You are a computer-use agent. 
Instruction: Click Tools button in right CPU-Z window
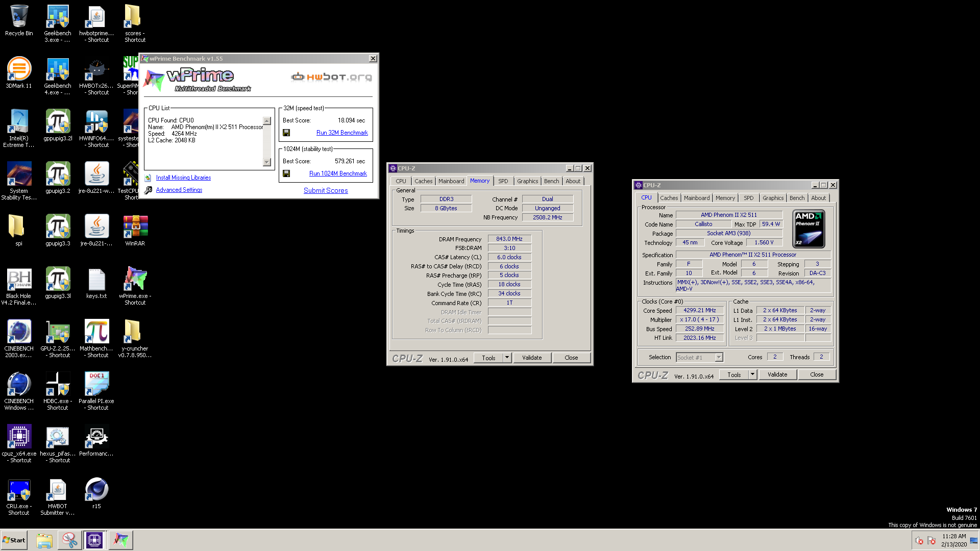click(x=734, y=374)
